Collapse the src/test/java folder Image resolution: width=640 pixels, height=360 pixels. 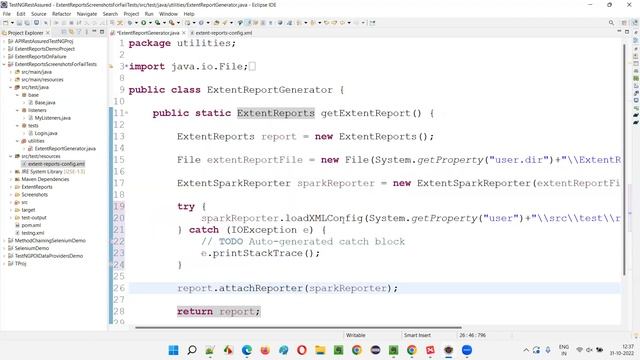coord(11,87)
